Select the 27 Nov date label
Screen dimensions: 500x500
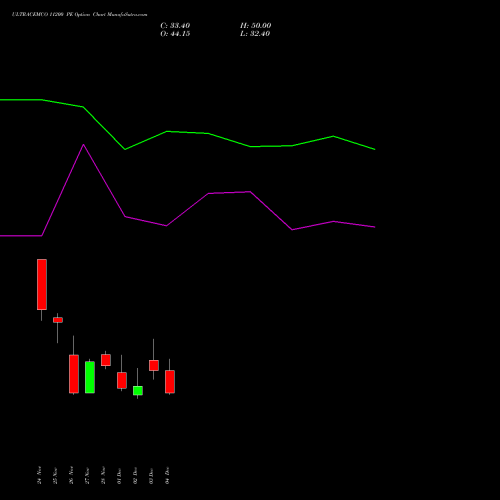pos(87,475)
